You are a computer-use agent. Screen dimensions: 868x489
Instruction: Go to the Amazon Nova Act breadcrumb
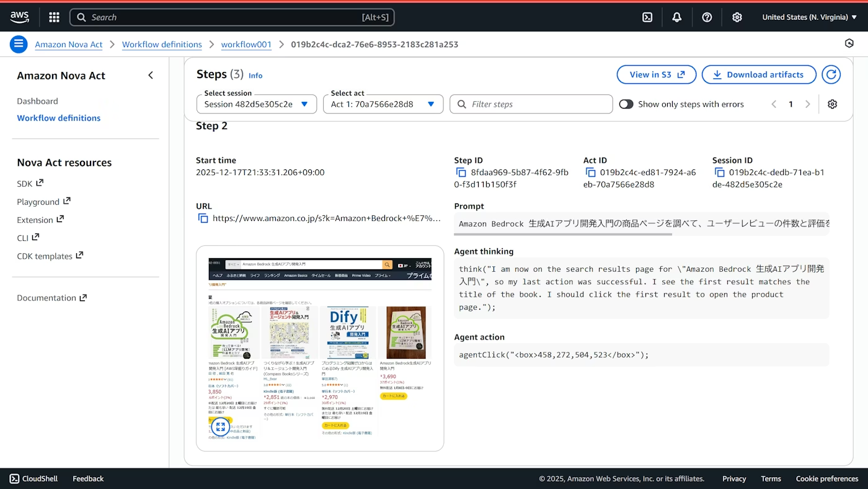(69, 45)
